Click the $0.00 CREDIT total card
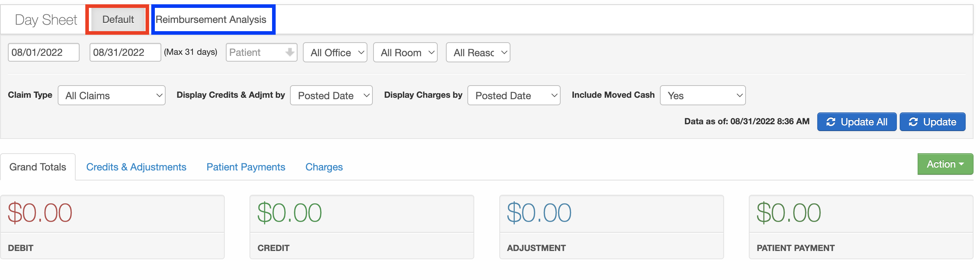 tap(361, 227)
